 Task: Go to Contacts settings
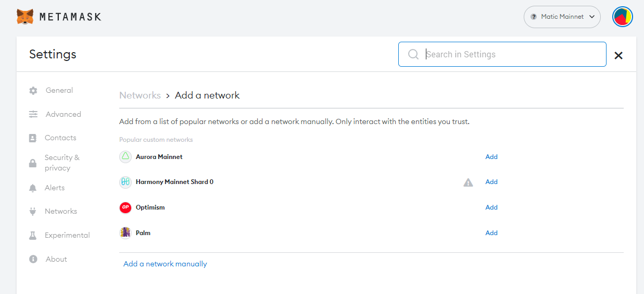tap(60, 138)
